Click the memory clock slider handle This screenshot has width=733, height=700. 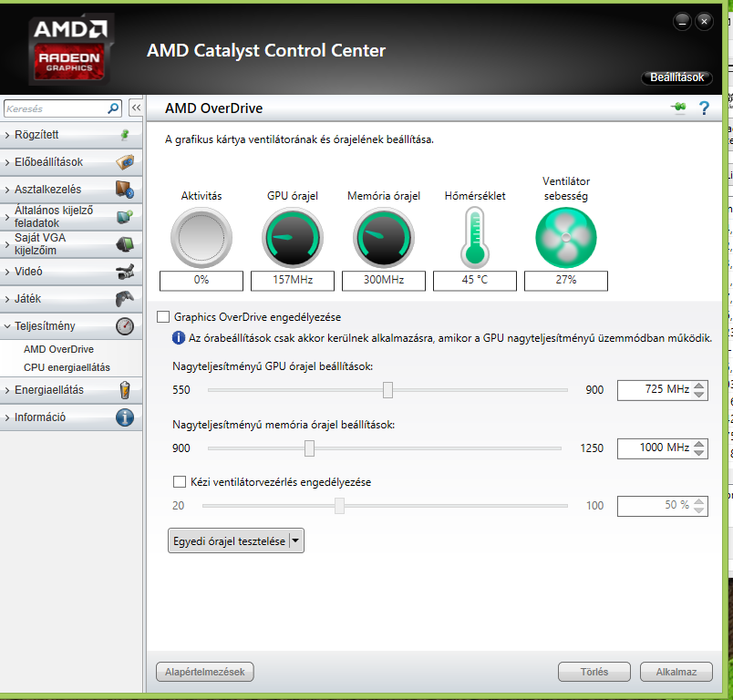tap(309, 448)
